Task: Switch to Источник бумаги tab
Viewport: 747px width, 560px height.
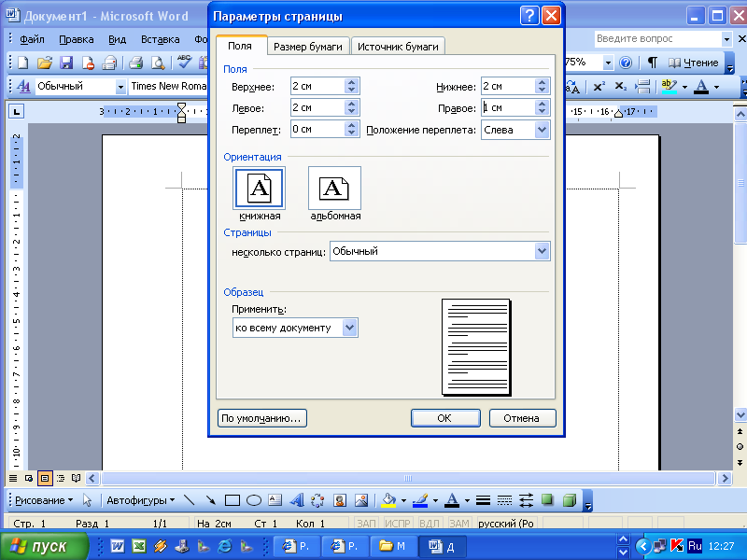Action: (398, 47)
